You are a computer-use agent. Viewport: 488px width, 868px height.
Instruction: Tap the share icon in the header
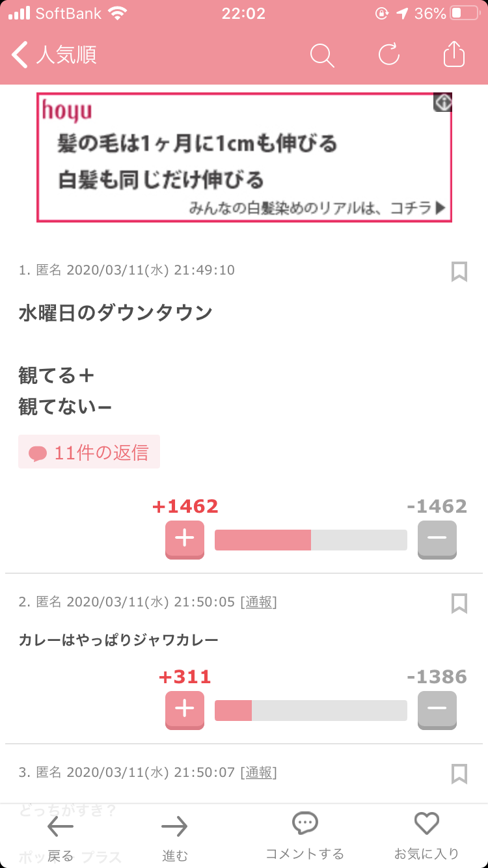454,54
